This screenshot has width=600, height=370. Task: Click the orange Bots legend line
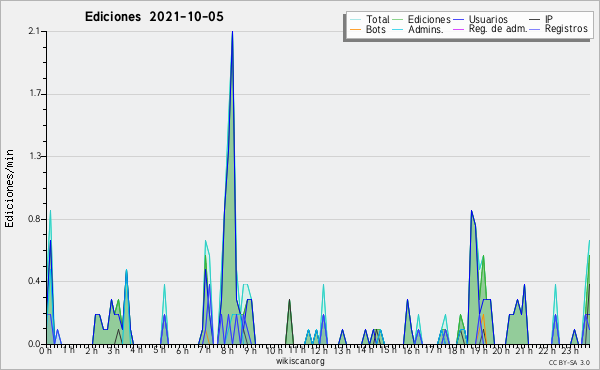coord(355,29)
